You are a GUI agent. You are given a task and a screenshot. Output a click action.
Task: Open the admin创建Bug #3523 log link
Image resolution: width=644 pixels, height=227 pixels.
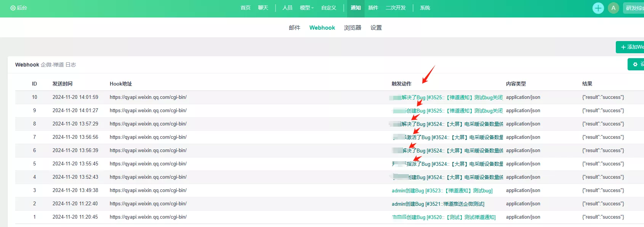[442, 190]
